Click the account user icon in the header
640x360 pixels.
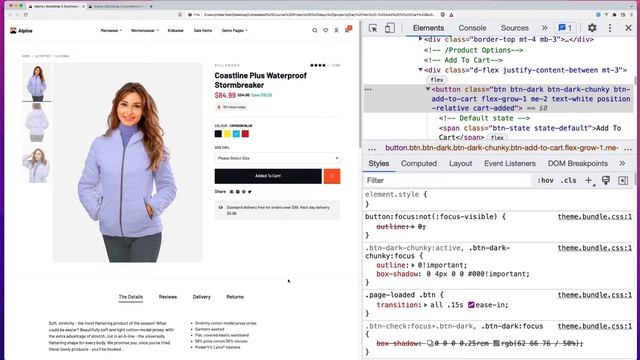[x=336, y=30]
